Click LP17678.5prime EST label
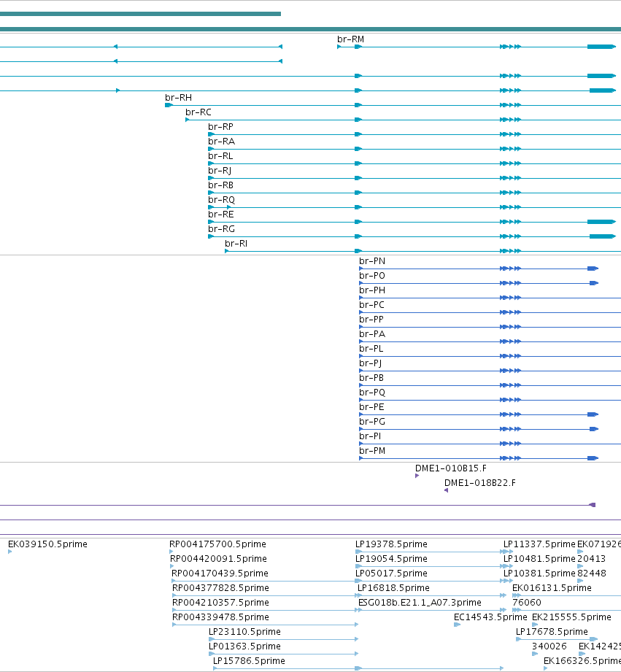Screen dimensions: 621x672 552,631
